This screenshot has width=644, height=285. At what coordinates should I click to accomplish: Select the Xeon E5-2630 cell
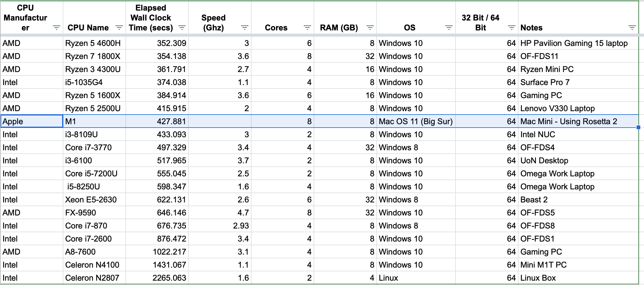point(94,200)
